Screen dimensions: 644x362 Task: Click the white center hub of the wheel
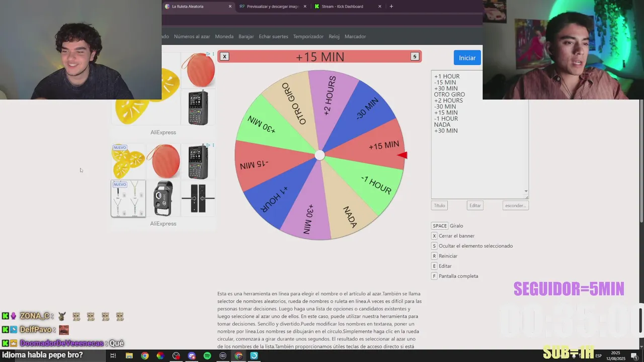[x=319, y=155]
